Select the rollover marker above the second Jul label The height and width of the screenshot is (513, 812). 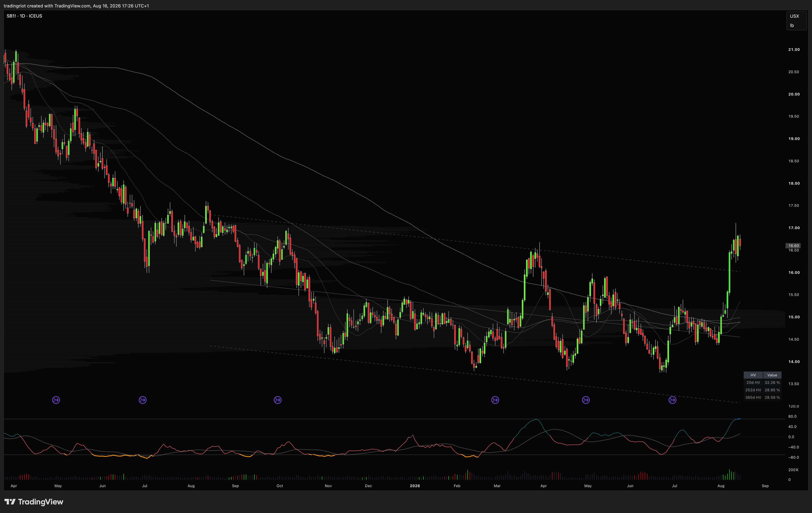[672, 400]
